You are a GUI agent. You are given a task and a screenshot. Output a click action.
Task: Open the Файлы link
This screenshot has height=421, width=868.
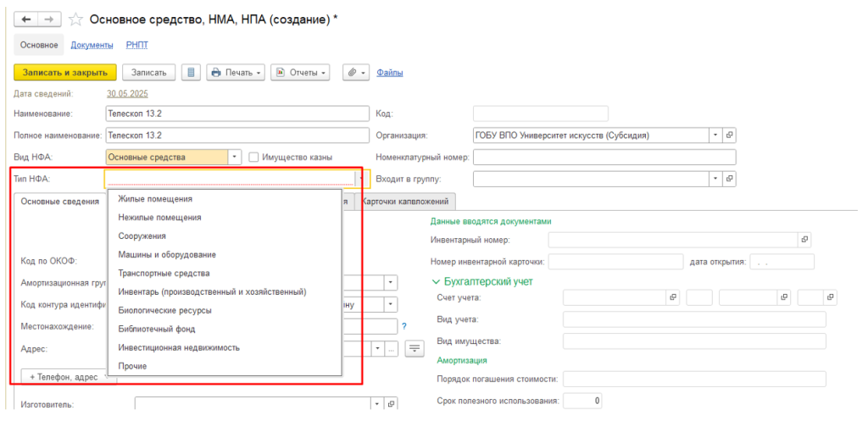point(390,73)
